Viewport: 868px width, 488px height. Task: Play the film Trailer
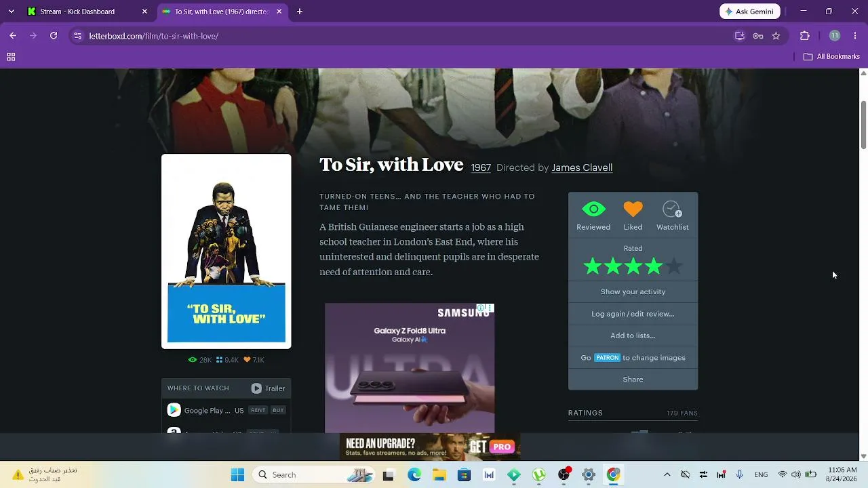tap(269, 388)
